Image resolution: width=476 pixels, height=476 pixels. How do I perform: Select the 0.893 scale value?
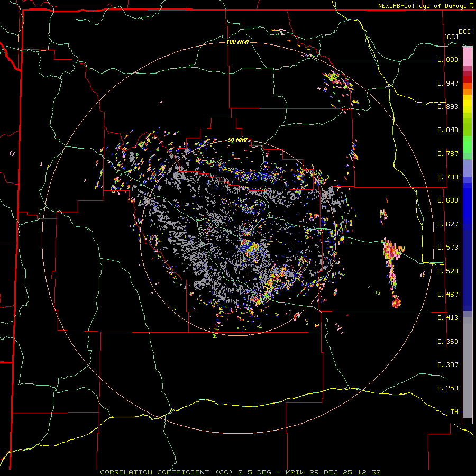(448, 106)
